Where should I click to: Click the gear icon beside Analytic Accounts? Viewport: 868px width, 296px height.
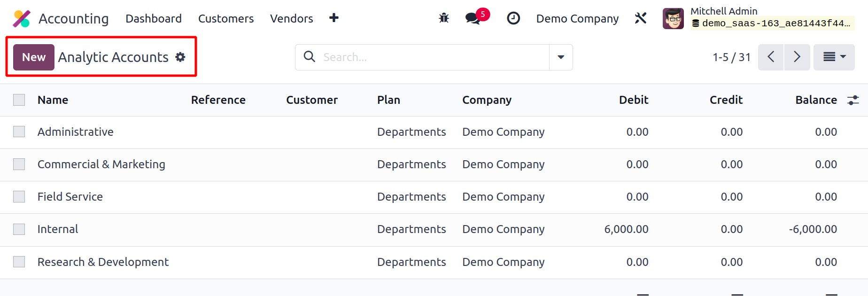coord(180,57)
